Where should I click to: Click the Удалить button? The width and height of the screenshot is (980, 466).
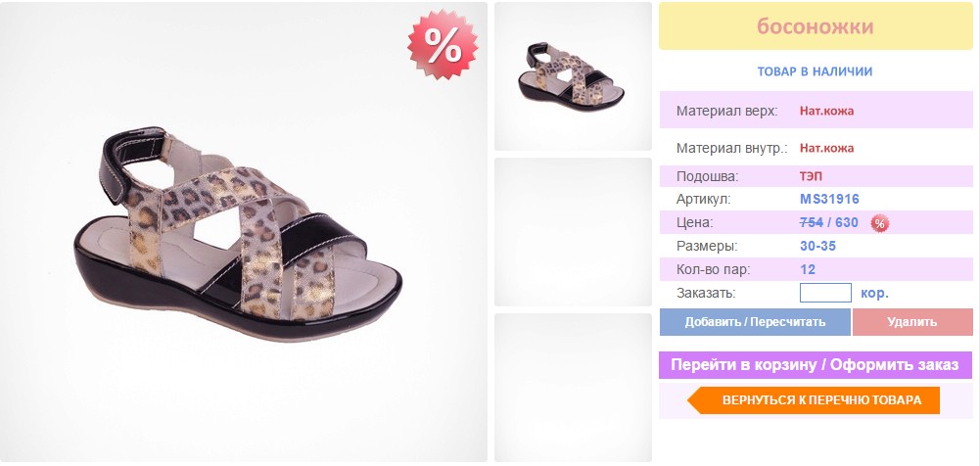coord(912,322)
